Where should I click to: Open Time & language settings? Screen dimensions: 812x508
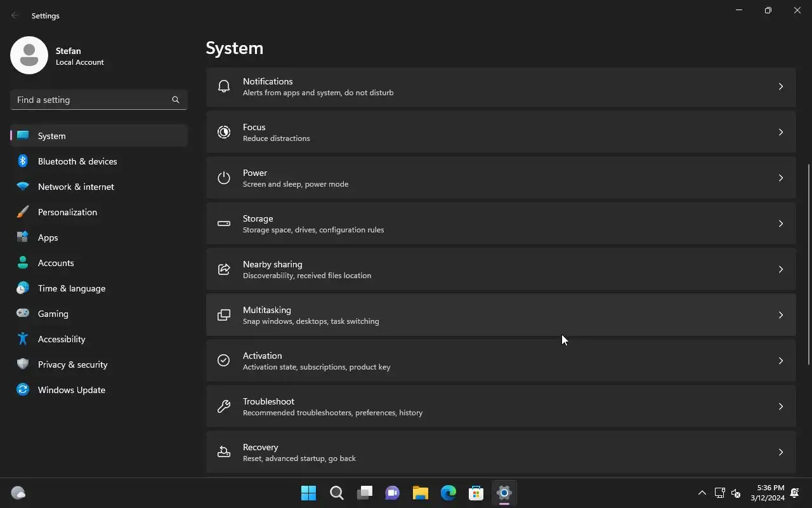[x=99, y=288]
